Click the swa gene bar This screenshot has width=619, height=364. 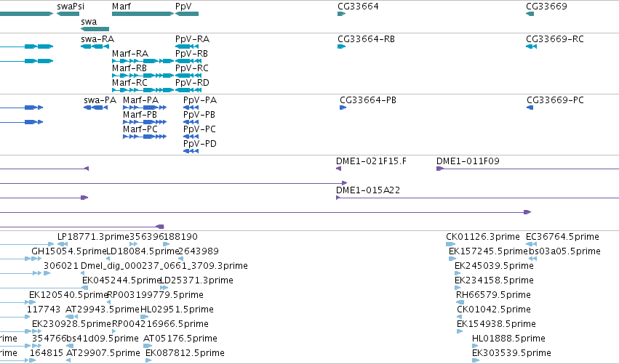(95, 29)
